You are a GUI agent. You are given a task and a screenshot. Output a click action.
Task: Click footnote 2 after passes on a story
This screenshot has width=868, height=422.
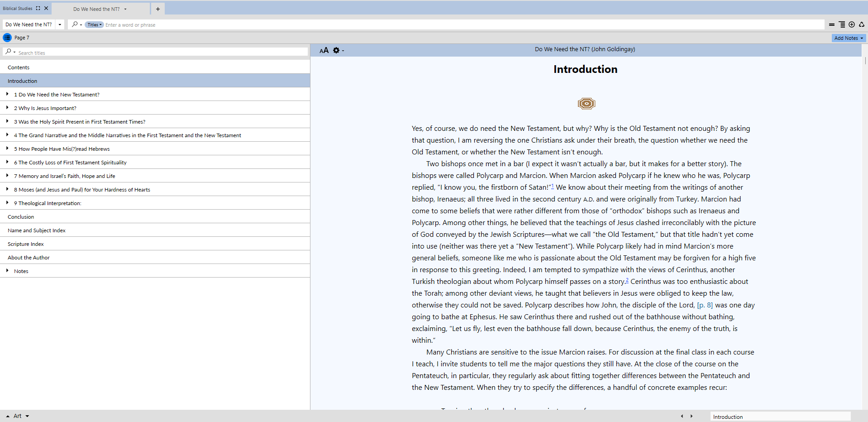pyautogui.click(x=627, y=280)
